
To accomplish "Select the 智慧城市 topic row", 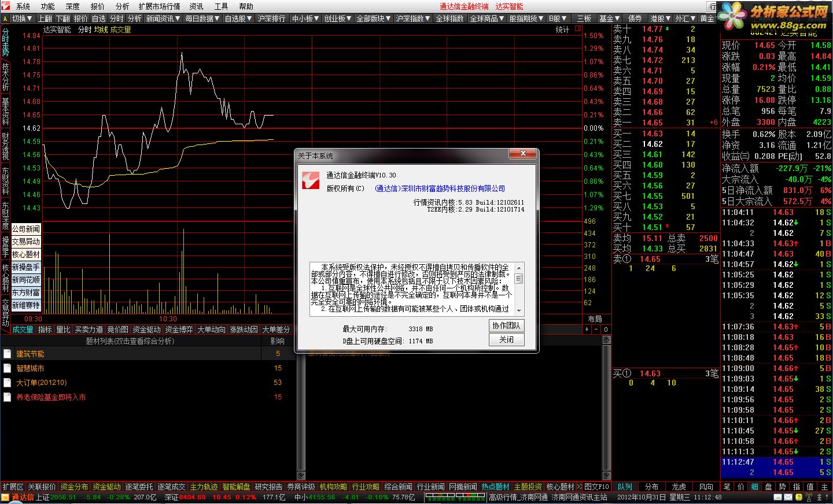I will (x=148, y=368).
